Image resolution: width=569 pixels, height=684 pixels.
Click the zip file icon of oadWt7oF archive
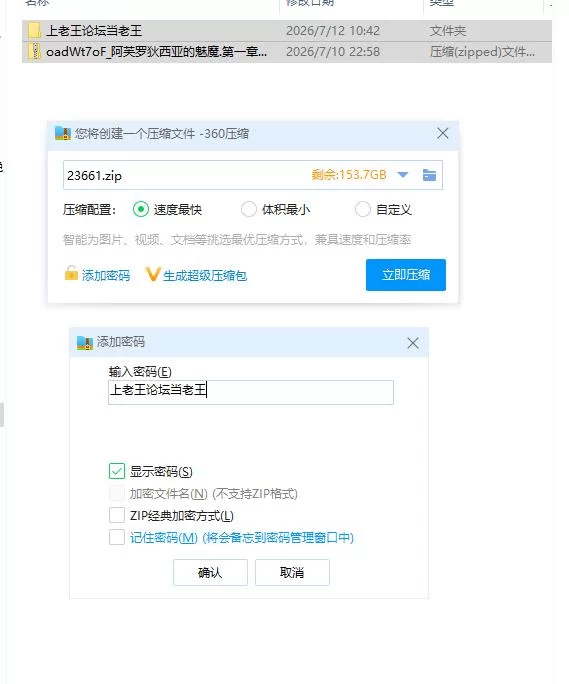[34, 51]
